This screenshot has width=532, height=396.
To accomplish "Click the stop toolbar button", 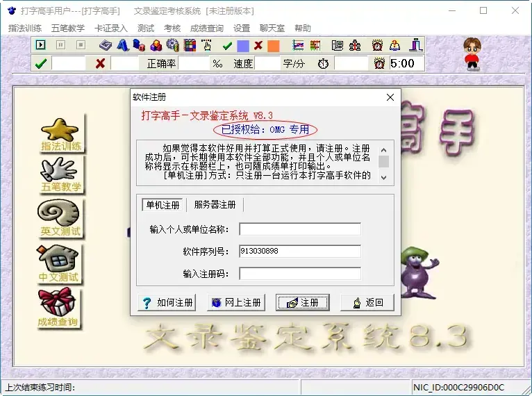I will coord(81,44).
